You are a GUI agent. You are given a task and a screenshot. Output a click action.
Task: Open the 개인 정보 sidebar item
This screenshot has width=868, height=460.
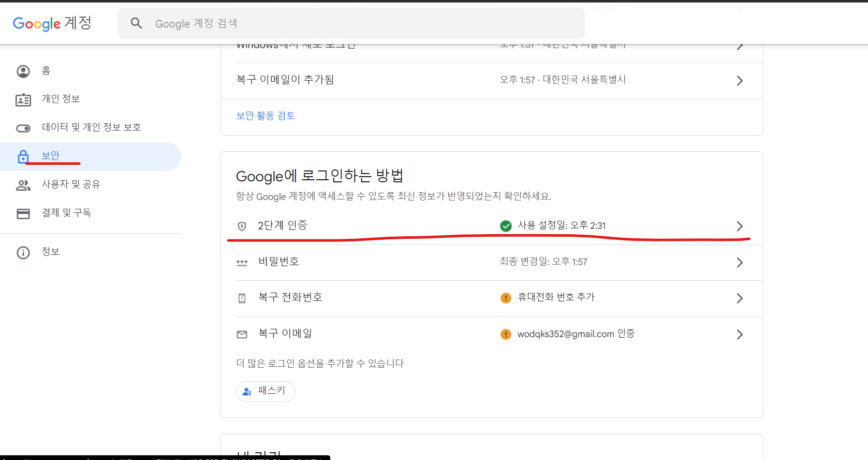[91, 99]
